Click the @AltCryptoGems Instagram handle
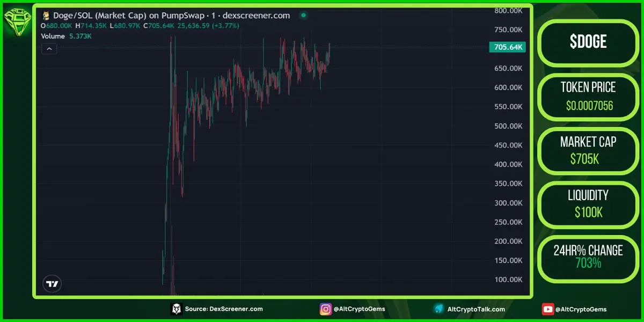 tap(360, 309)
